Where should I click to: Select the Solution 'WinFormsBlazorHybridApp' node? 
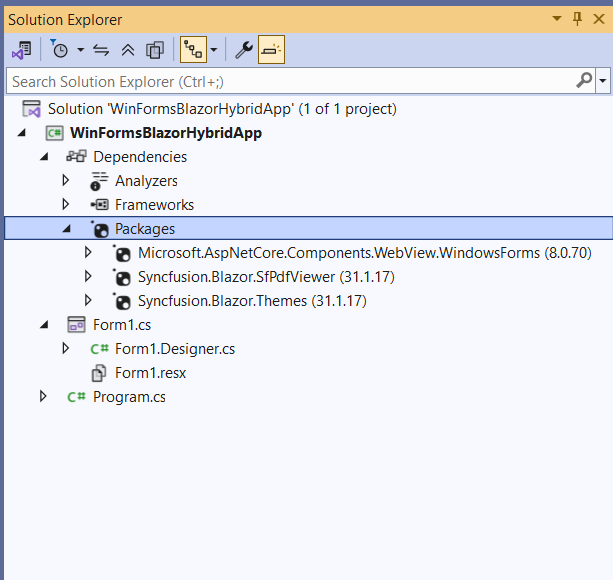pos(222,109)
